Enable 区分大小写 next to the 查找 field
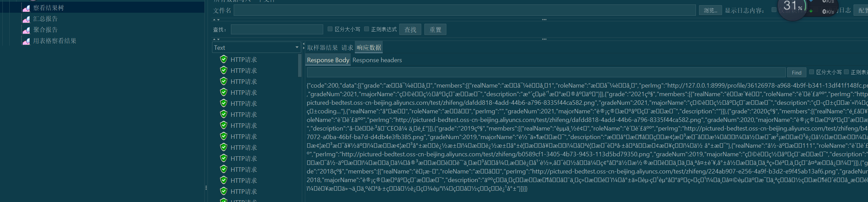The height and width of the screenshot is (202, 868). click(330, 29)
